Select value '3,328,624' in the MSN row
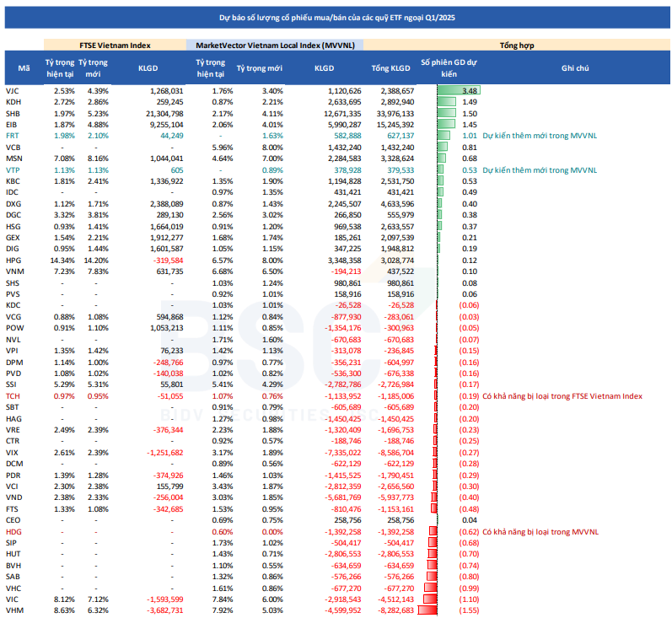The height and width of the screenshot is (618, 672). click(396, 159)
